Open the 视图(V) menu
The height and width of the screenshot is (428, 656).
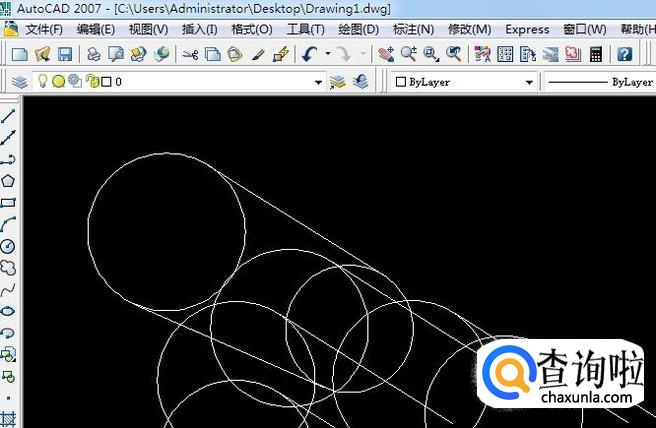[148, 30]
